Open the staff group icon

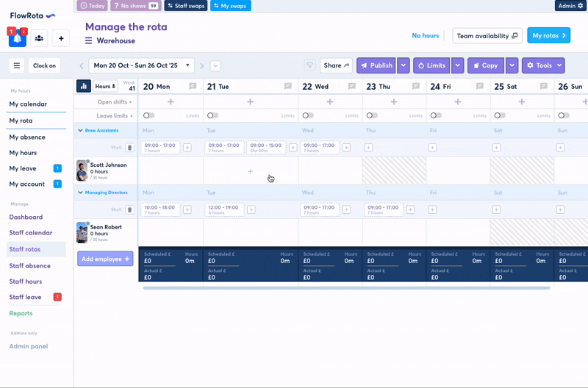39,39
